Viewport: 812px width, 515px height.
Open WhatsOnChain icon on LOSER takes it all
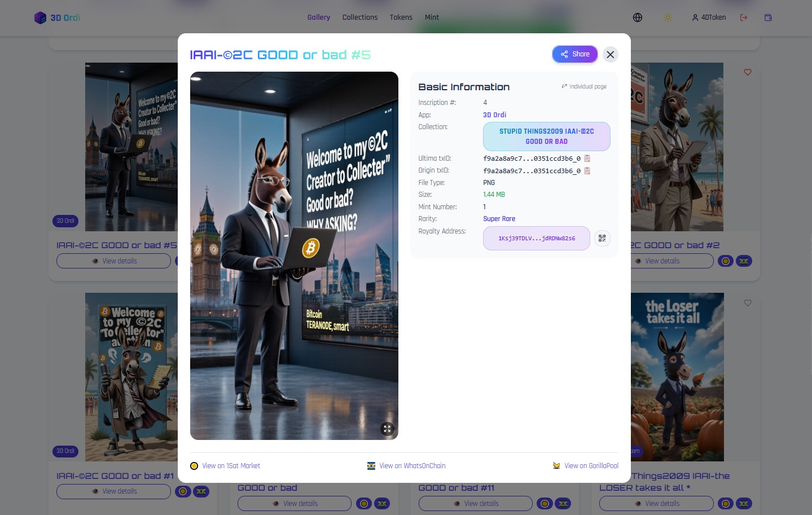pyautogui.click(x=744, y=504)
